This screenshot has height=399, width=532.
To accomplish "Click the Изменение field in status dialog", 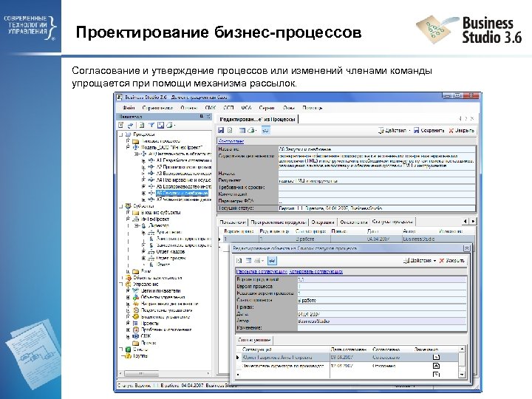I will coord(382,328).
